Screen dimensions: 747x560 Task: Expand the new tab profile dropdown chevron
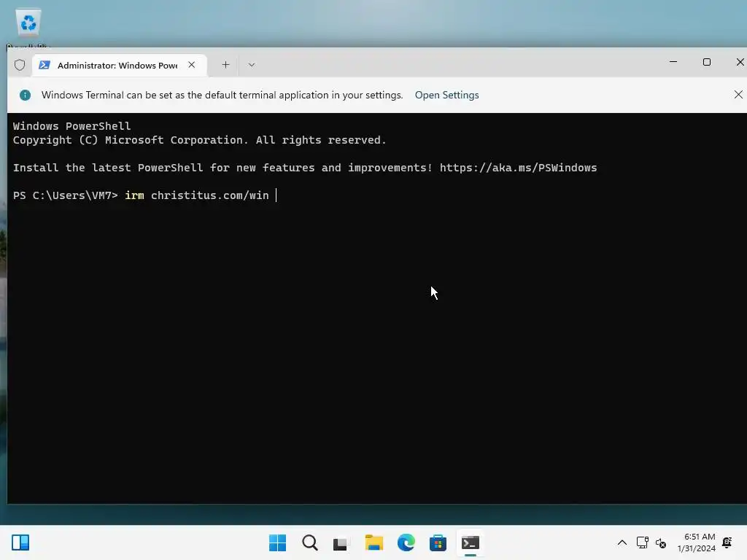tap(252, 65)
